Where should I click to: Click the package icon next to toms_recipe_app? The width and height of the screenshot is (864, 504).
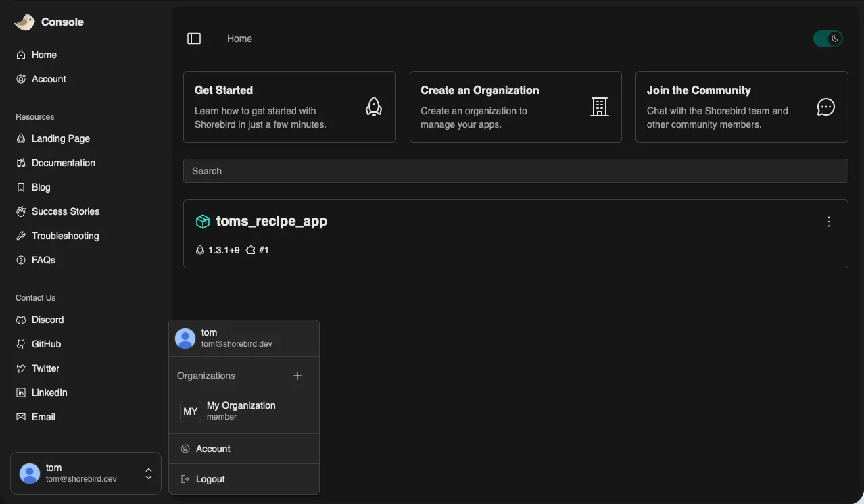click(x=202, y=221)
